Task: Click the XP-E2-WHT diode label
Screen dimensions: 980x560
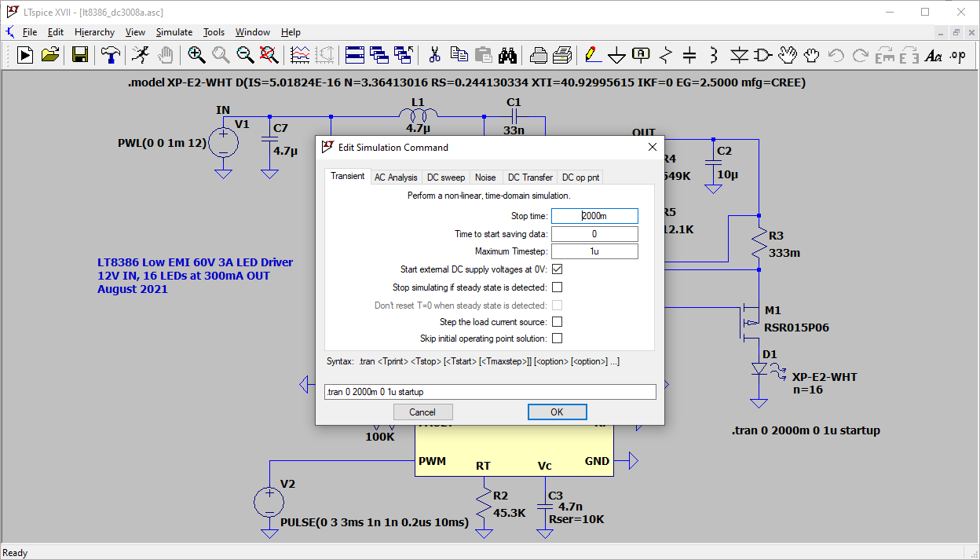Action: 825,377
